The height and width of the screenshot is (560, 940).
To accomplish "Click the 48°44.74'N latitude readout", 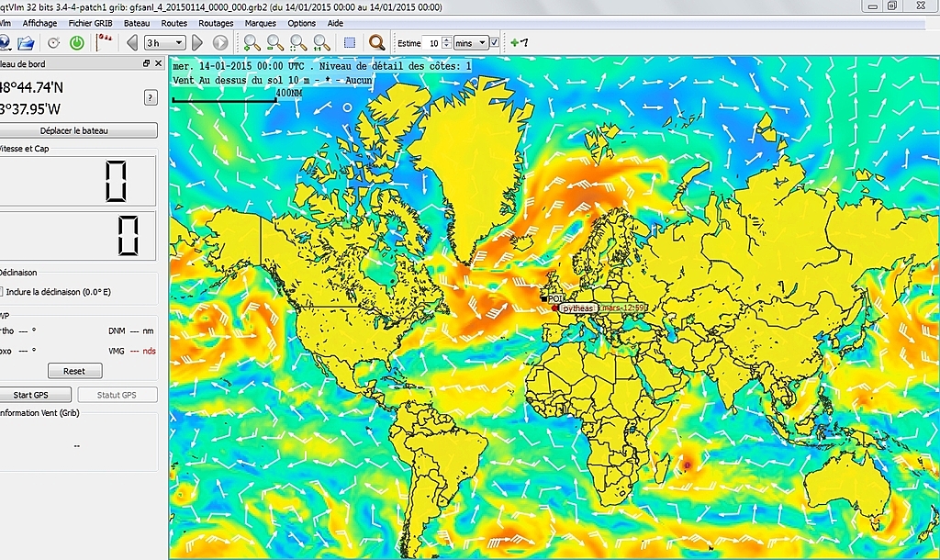I will pos(31,87).
